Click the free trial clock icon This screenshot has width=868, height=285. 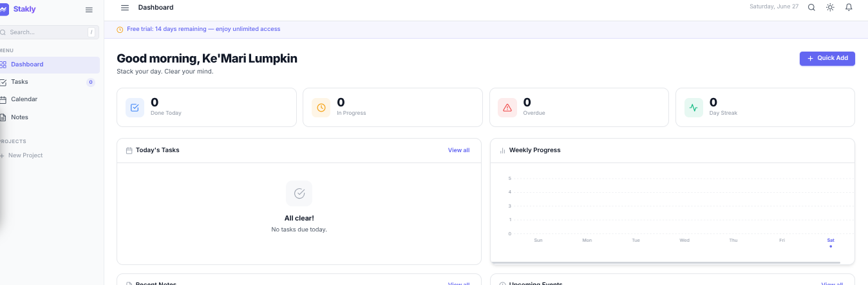[x=120, y=30]
